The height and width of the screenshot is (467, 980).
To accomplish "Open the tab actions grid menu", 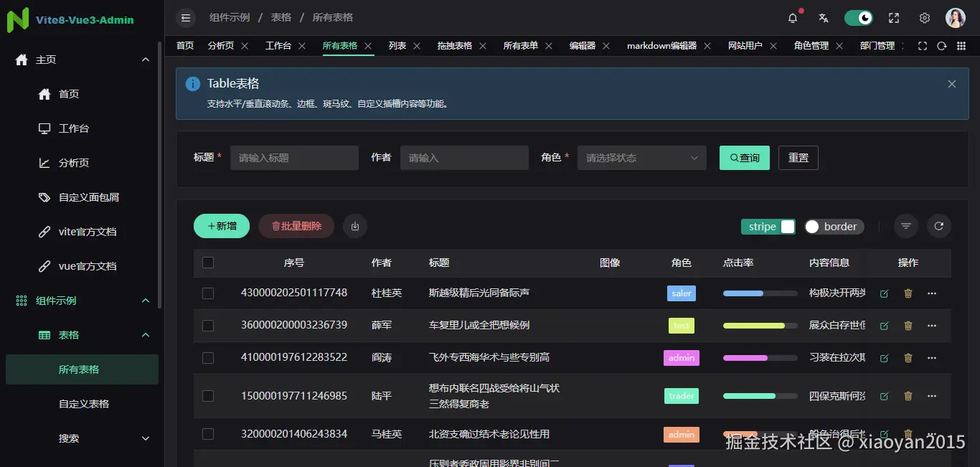I will tap(961, 45).
